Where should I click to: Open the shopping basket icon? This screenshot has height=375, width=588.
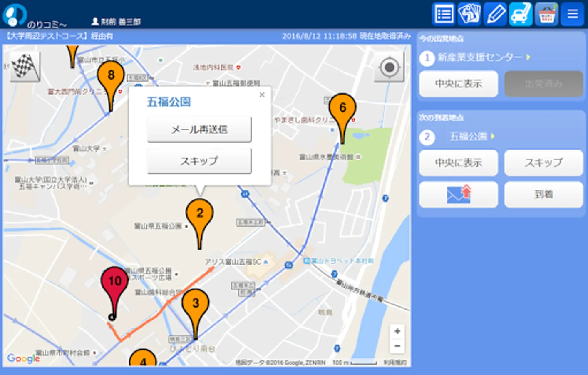[546, 15]
